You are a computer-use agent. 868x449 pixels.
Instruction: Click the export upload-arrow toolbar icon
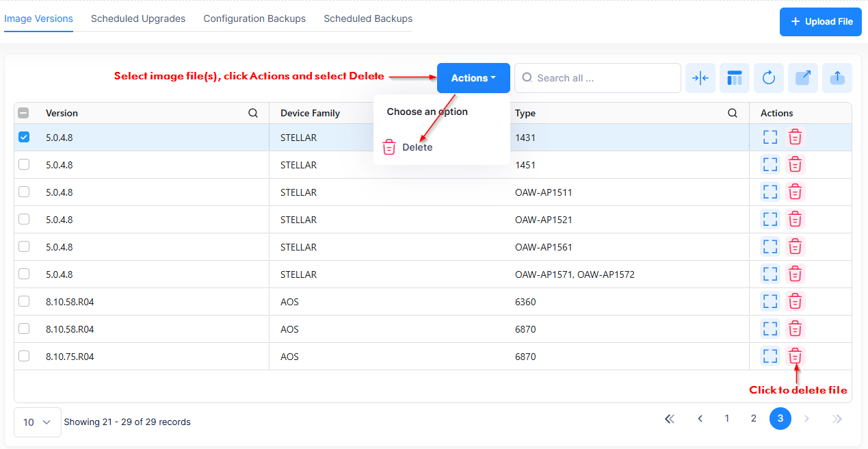point(837,78)
